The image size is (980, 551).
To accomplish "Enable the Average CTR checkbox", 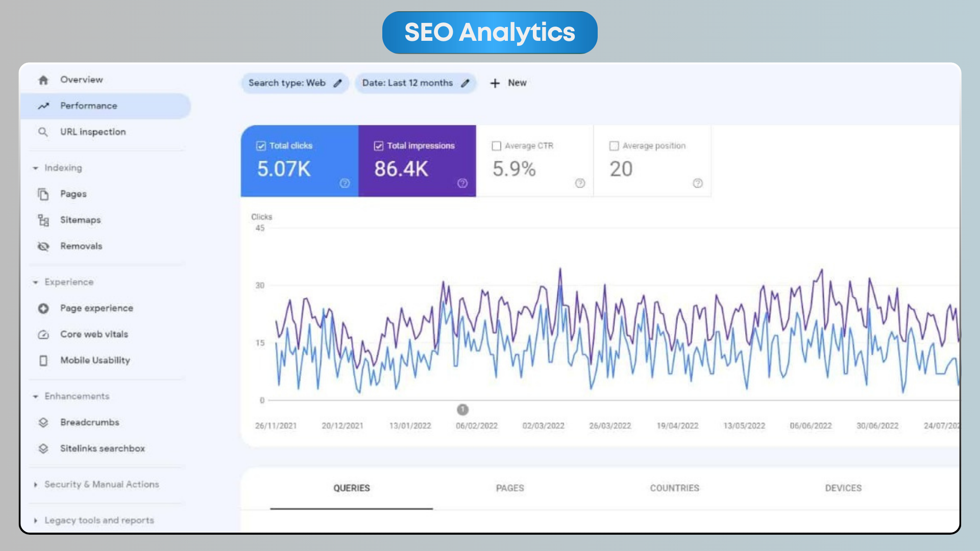I will click(496, 146).
